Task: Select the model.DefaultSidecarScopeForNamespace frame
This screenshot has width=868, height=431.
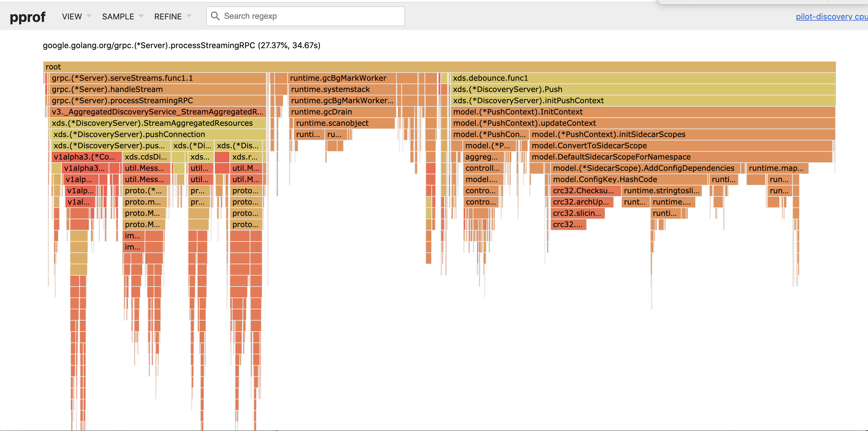Action: (x=680, y=157)
